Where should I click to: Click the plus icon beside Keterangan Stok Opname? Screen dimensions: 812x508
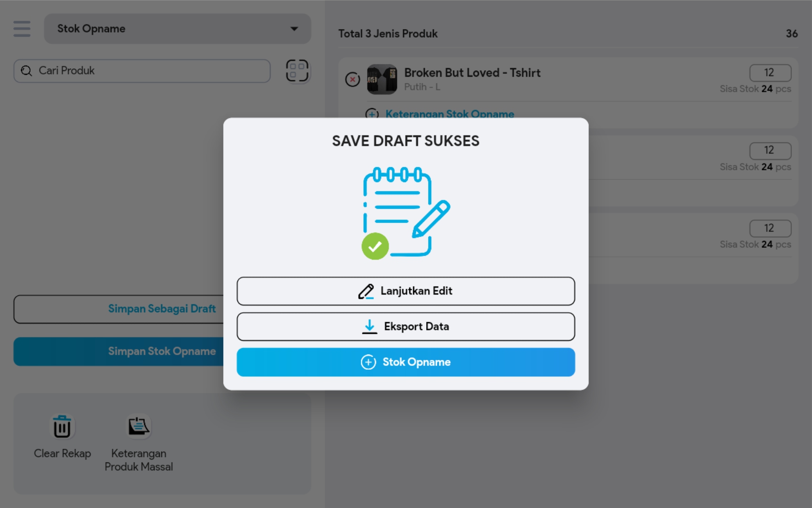click(372, 113)
